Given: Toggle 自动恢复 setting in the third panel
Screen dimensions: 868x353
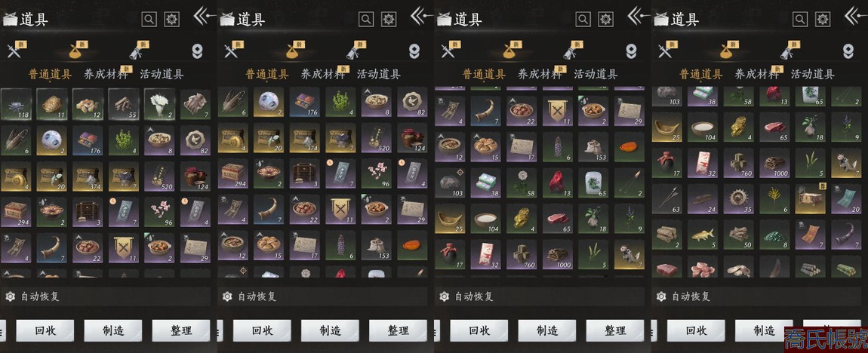Looking at the screenshot, I should (467, 296).
